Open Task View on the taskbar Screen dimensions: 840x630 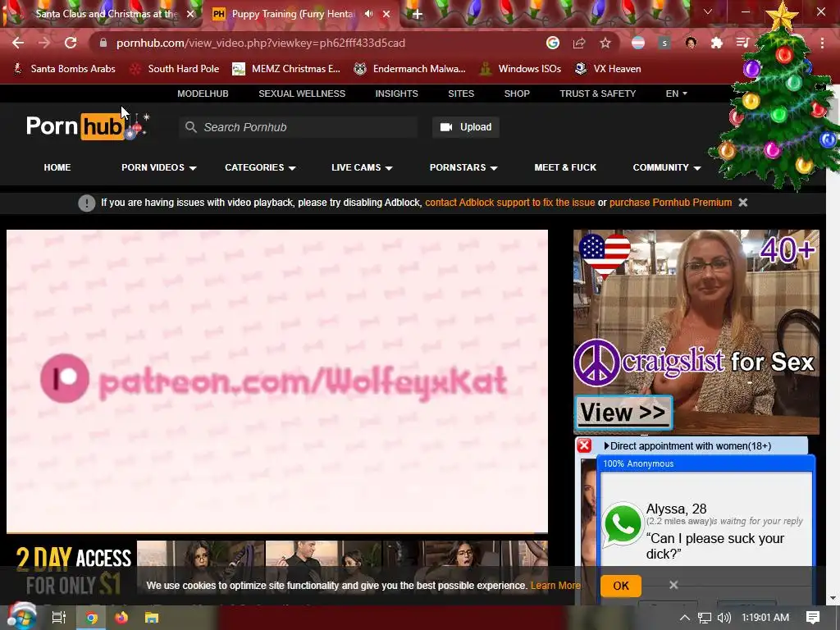pyautogui.click(x=58, y=618)
